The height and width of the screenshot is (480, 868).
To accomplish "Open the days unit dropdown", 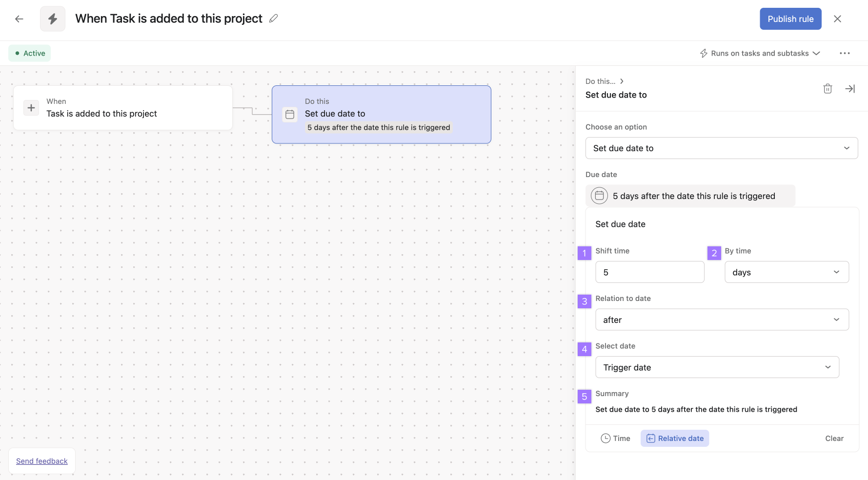I will coord(787,272).
